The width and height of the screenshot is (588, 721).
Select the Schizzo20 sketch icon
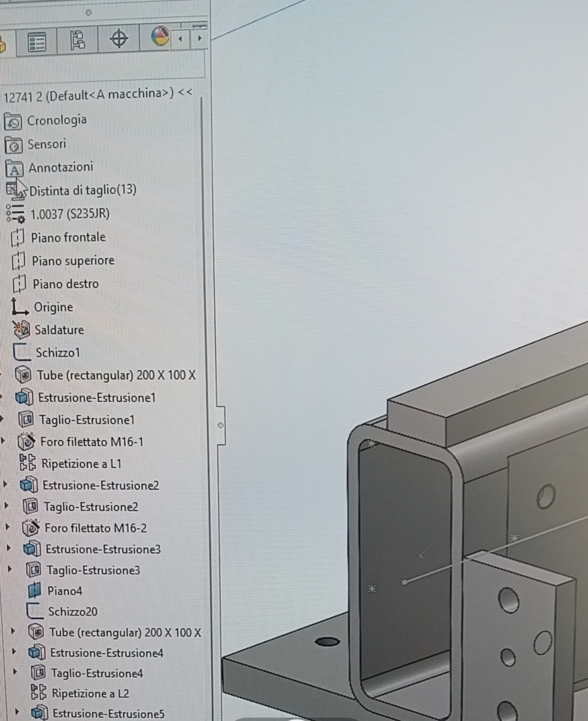[x=35, y=611]
